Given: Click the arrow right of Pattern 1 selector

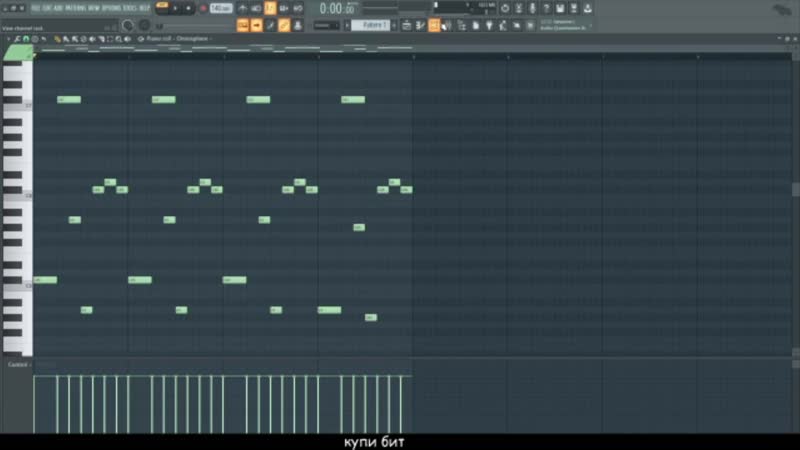Looking at the screenshot, I should (394, 25).
